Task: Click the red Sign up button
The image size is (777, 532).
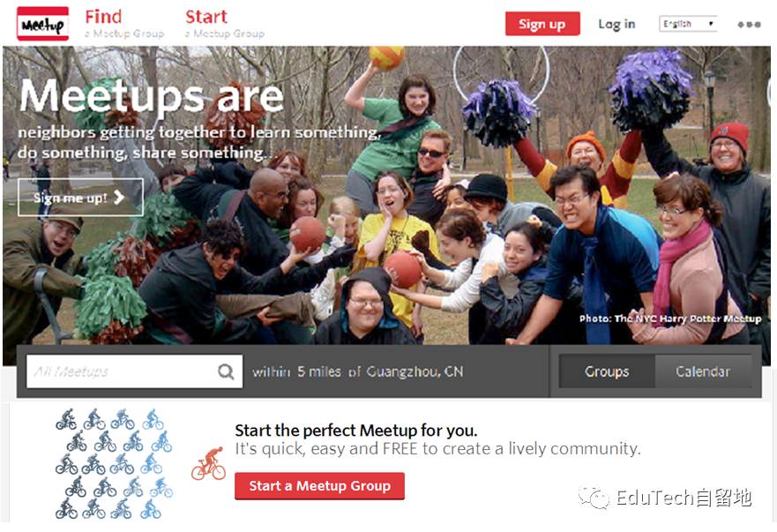Action: pyautogui.click(x=542, y=24)
